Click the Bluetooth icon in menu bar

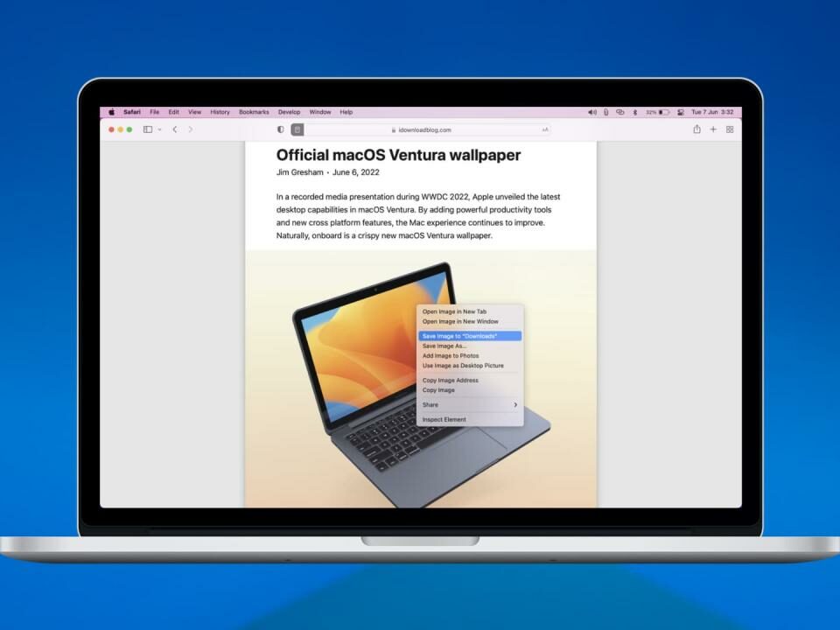(x=635, y=112)
